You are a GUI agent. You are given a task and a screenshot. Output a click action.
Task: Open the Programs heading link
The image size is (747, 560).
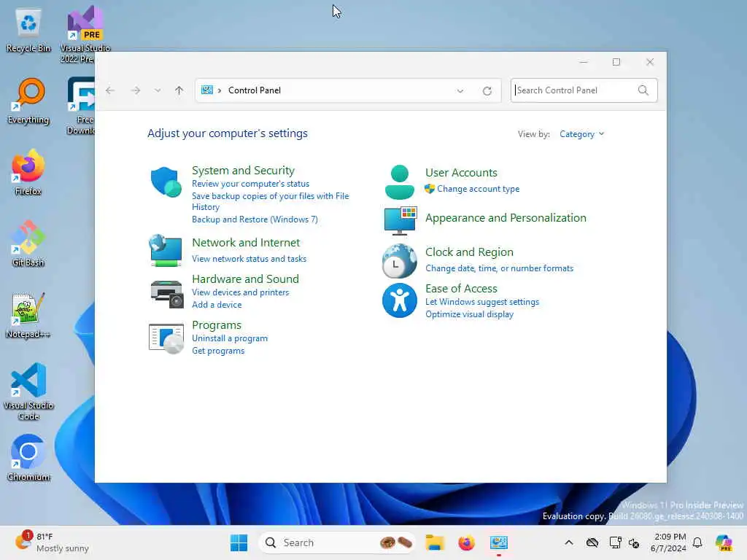pos(217,325)
